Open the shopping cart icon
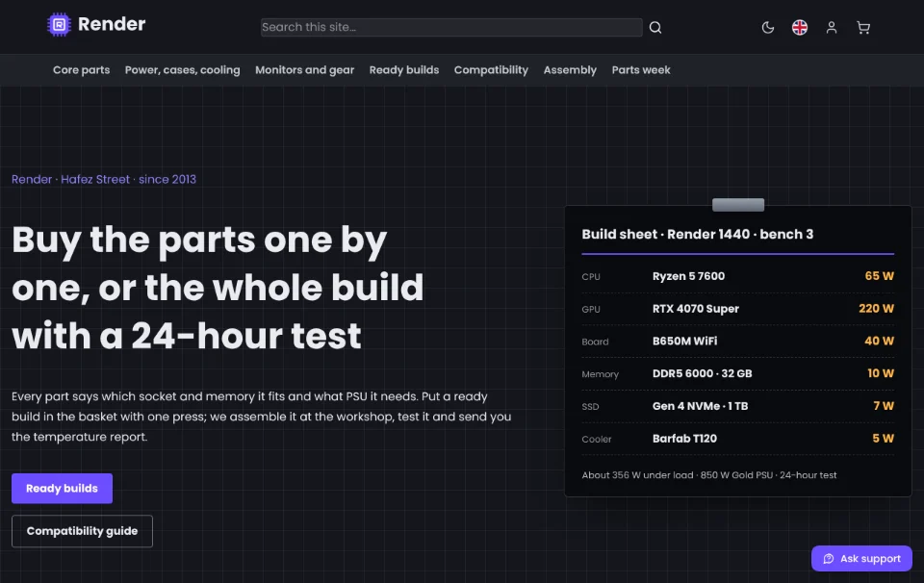The height and width of the screenshot is (583, 924). (x=863, y=28)
